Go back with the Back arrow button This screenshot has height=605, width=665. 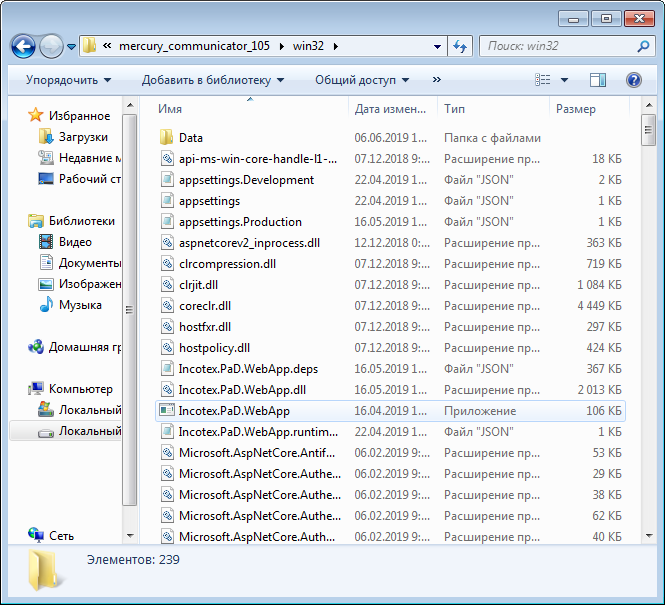click(x=23, y=46)
